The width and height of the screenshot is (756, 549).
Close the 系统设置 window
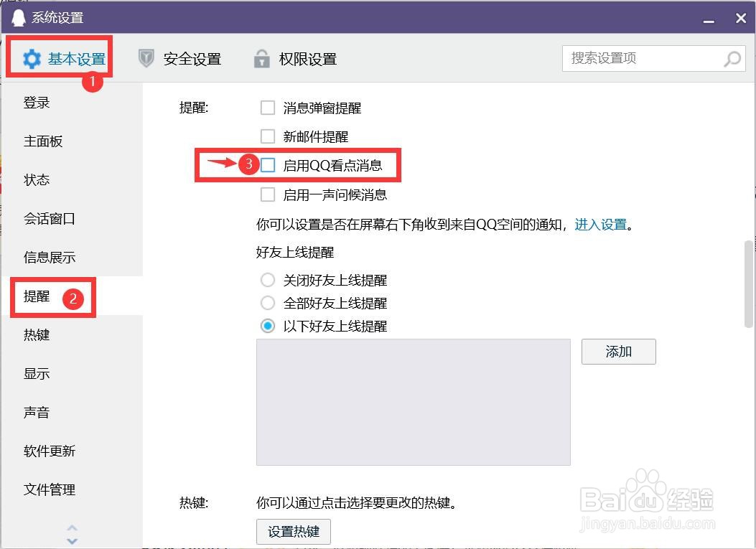741,19
